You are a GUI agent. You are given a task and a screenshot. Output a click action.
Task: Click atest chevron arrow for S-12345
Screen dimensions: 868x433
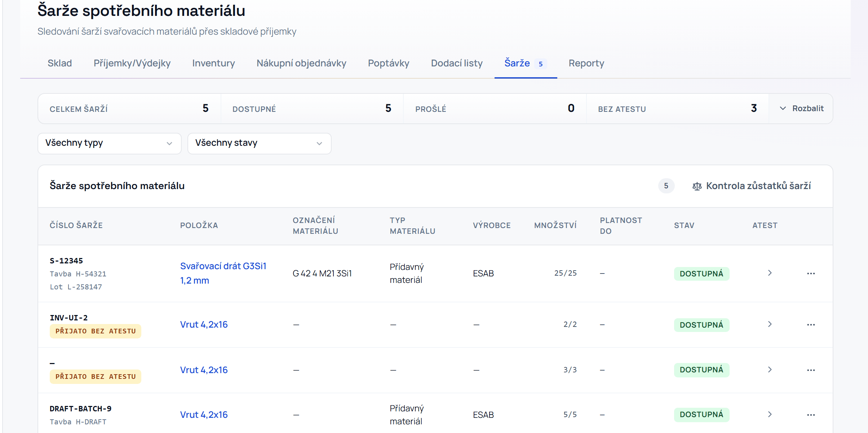[770, 273]
